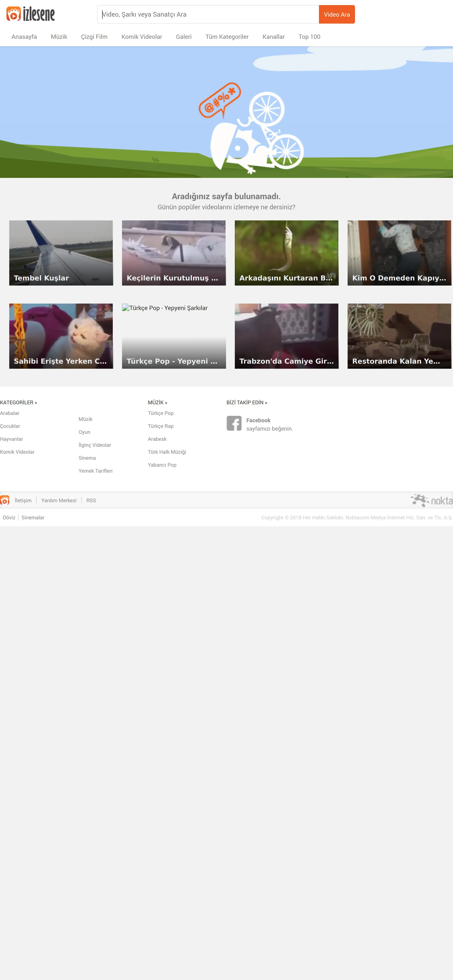Play the Sahibi Erişte Yerken cat video
Screen dimensions: 453x980
point(61,336)
